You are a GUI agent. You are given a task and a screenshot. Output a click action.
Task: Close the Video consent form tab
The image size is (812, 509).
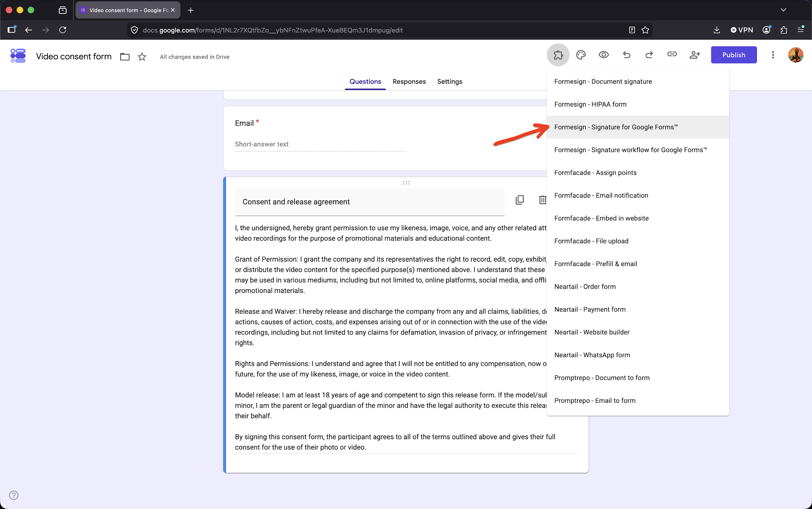[173, 10]
